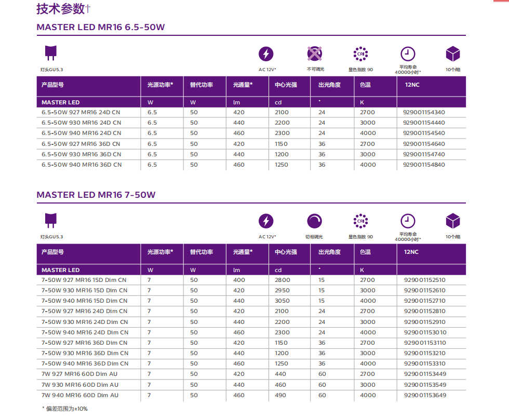Click row 7W 940 MR16 60D Dim AU
Viewport: 509px width, 420px height.
point(251,395)
